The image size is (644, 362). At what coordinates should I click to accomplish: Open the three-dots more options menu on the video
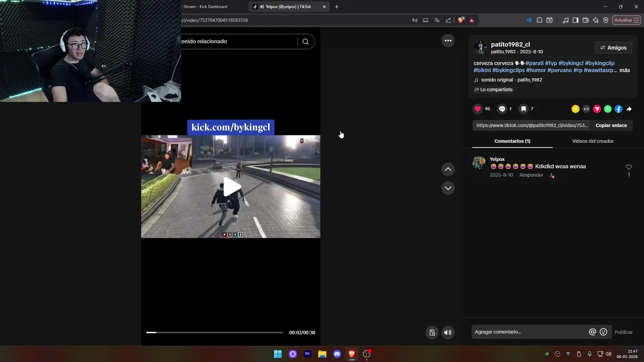(448, 41)
